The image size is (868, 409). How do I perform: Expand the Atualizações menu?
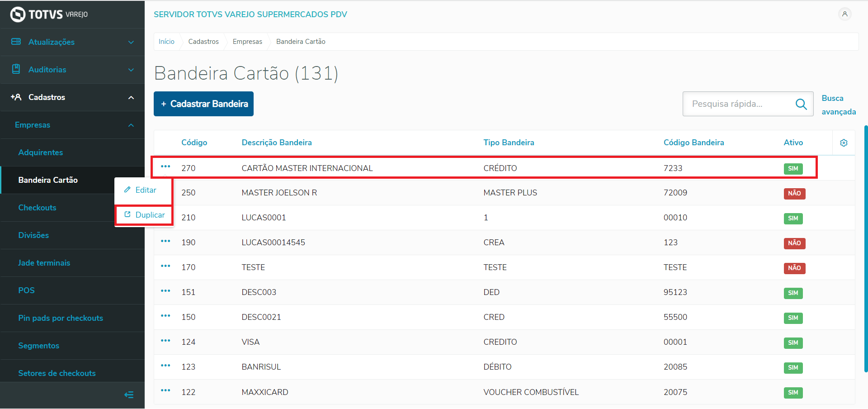72,42
